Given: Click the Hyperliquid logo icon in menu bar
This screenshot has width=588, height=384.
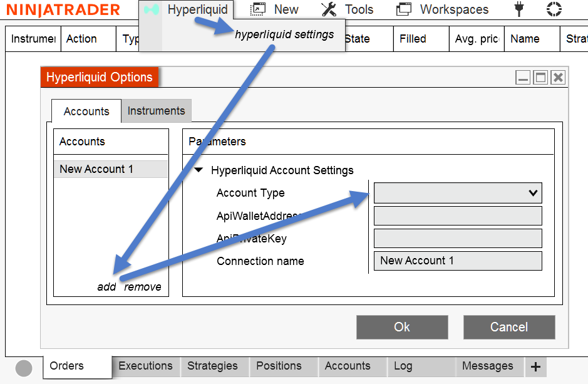Looking at the screenshot, I should pos(151,10).
